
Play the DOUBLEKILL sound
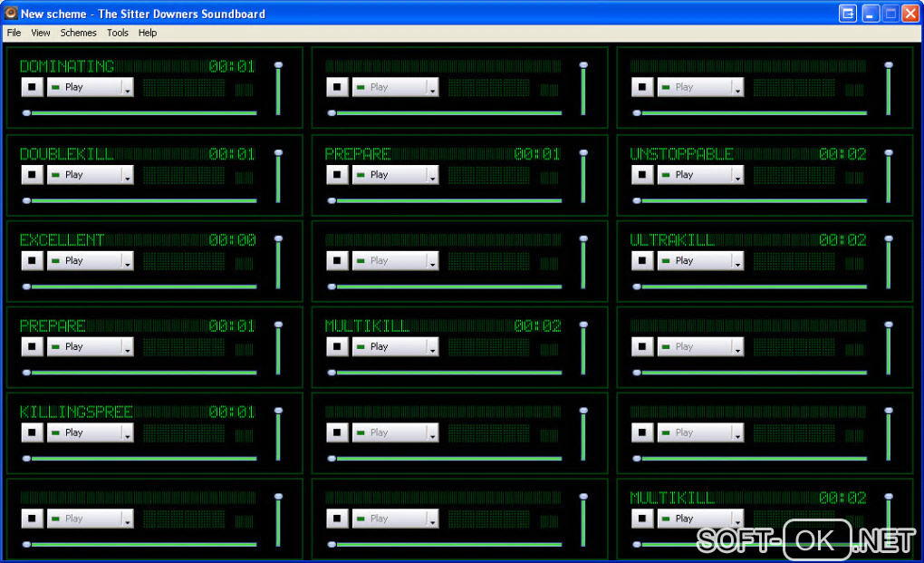pos(84,174)
